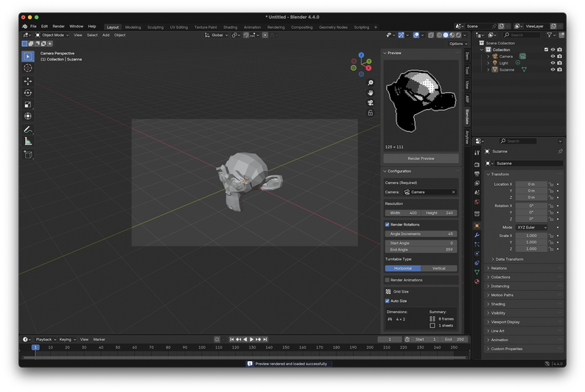Enable the Render Animations checkbox

[x=388, y=280]
